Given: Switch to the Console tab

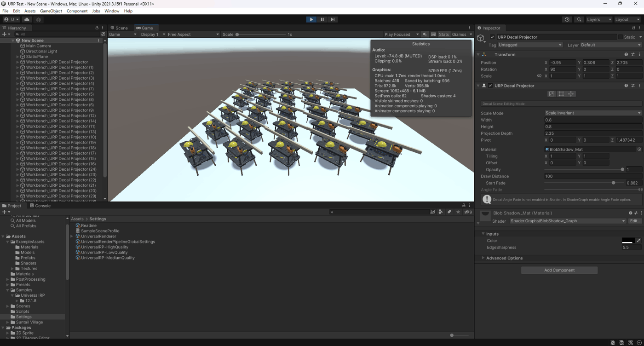Looking at the screenshot, I should click(40, 206).
